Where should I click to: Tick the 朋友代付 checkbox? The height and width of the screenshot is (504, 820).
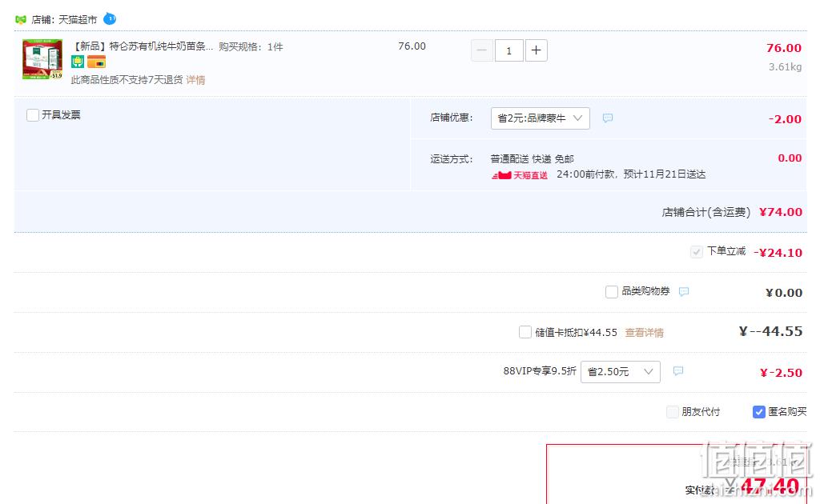tap(673, 412)
